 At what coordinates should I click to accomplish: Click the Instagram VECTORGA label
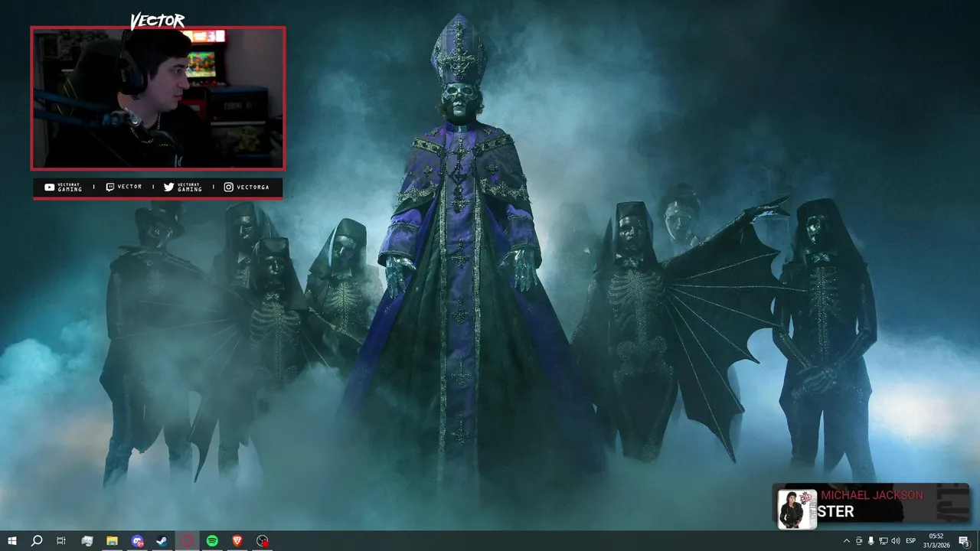point(247,187)
